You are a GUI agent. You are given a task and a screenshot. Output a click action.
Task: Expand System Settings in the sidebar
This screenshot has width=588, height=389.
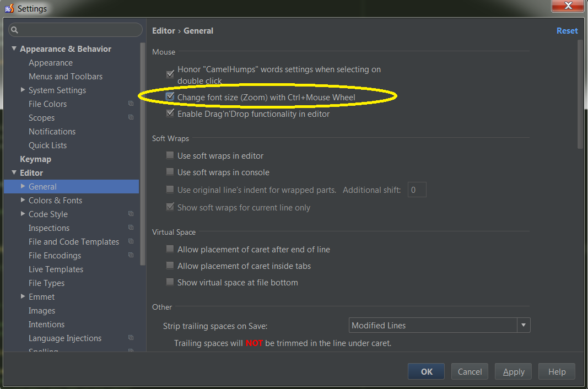(23, 90)
